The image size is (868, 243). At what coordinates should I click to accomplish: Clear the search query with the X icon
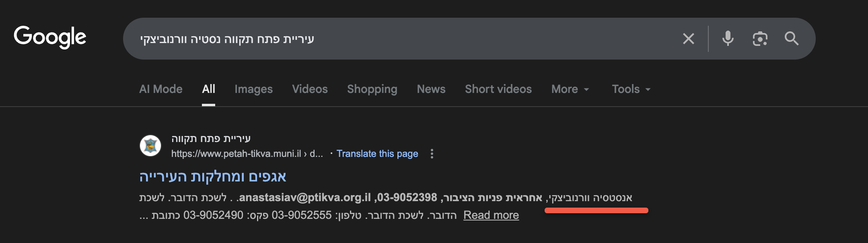[688, 39]
